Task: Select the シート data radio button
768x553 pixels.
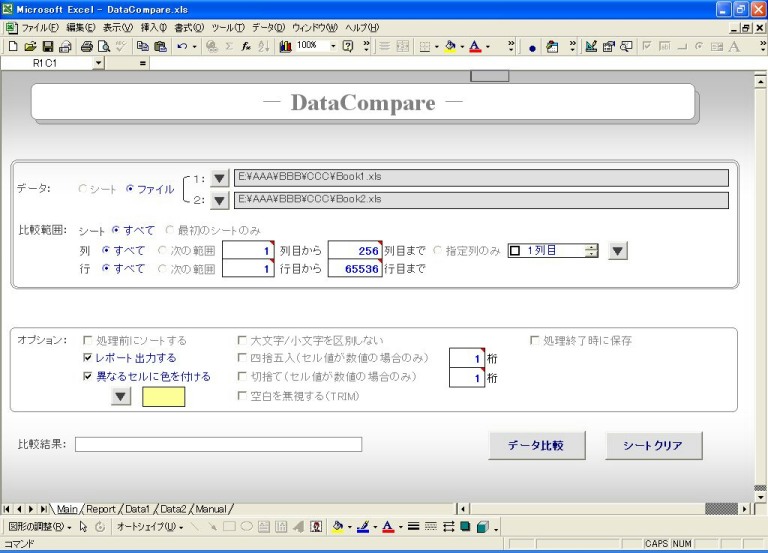Action: tap(83, 189)
